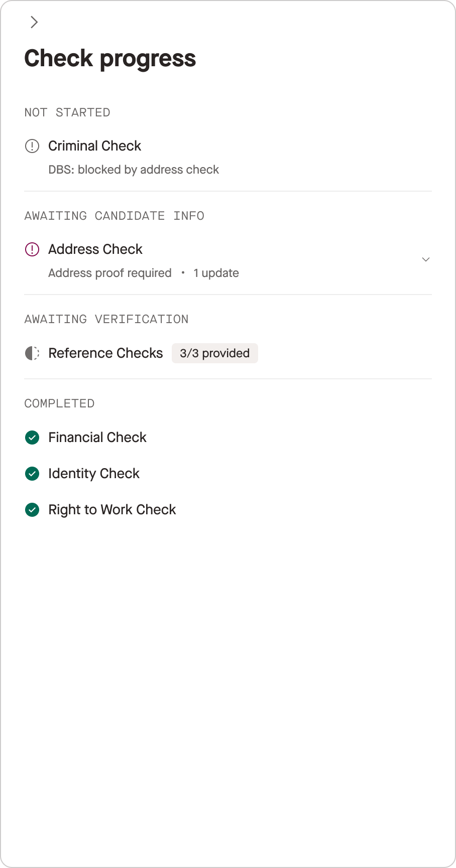
Task: Click the chevron arrow at the top
Action: pos(34,22)
